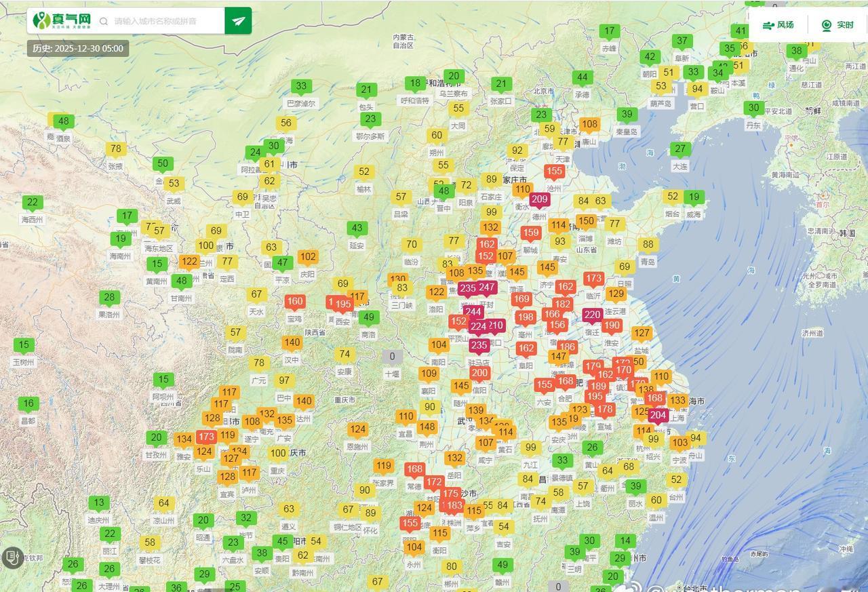This screenshot has height=592, width=868.
Task: Switch to 实时 real-time data
Action: point(837,25)
